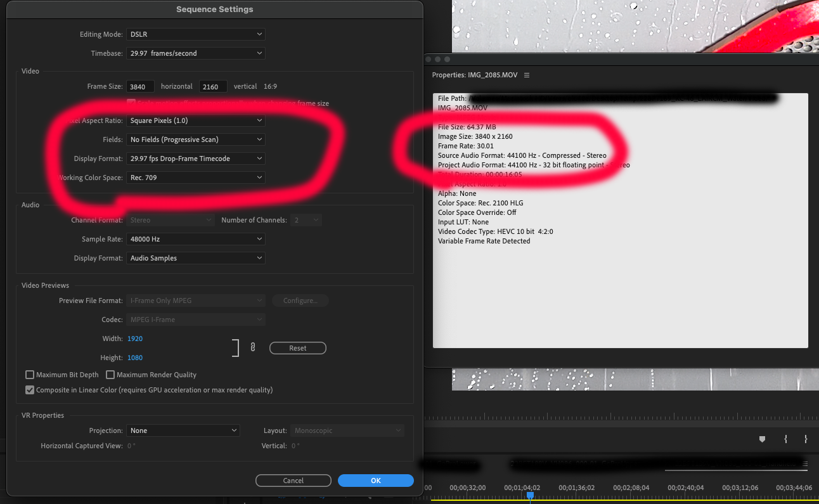Click the timeline zoom bar under the sequence tab
Viewport: 819px width, 504px height.
pyautogui.click(x=735, y=470)
